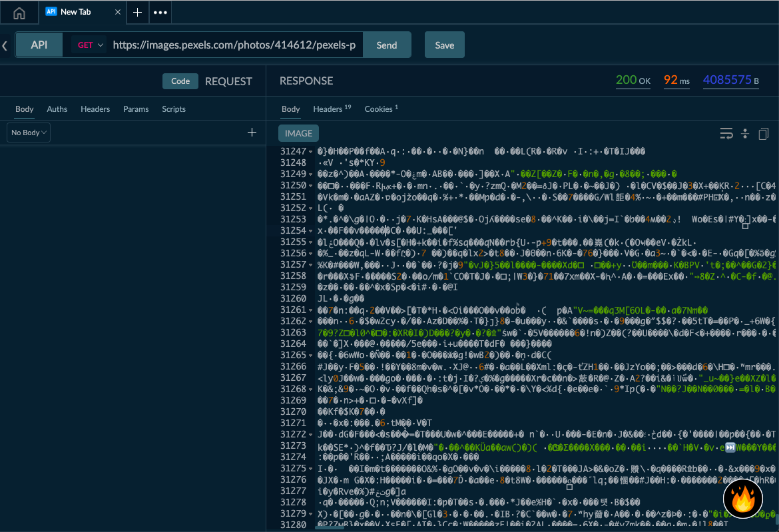Switch to the request Scripts tab
This screenshot has width=779, height=532.
tap(173, 109)
